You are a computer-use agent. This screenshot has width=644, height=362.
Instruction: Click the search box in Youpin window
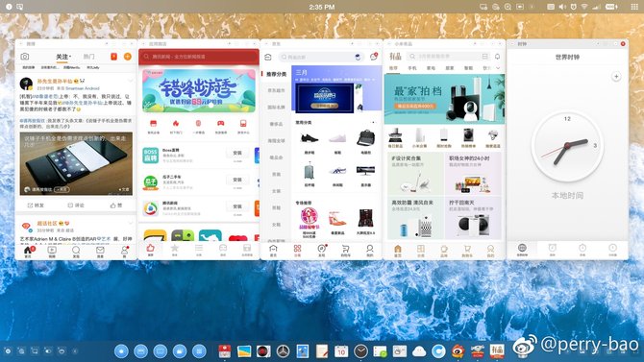coord(449,57)
